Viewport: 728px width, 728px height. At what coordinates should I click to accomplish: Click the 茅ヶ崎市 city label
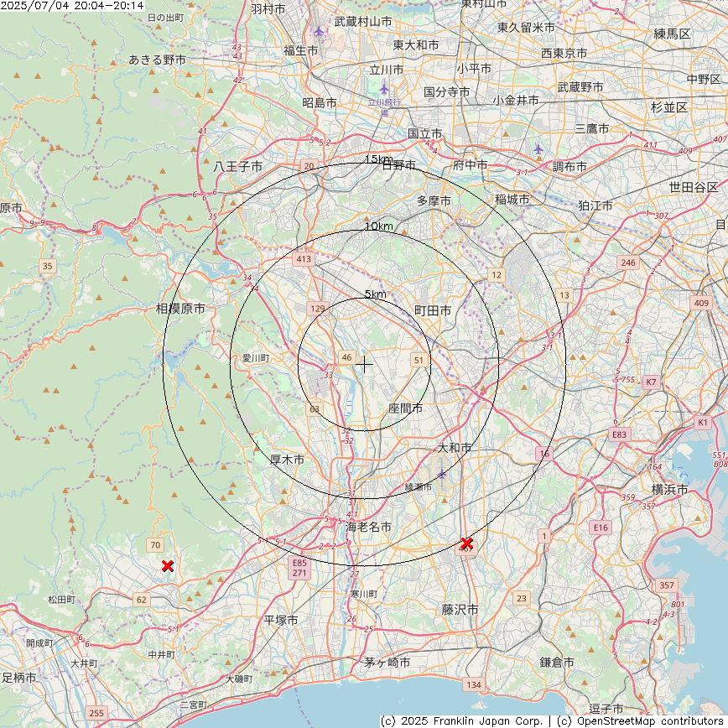[x=387, y=663]
